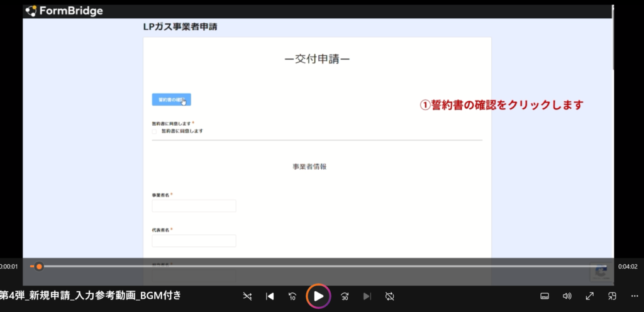Click the seek bar position handle
This screenshot has width=644, height=312.
point(39,267)
